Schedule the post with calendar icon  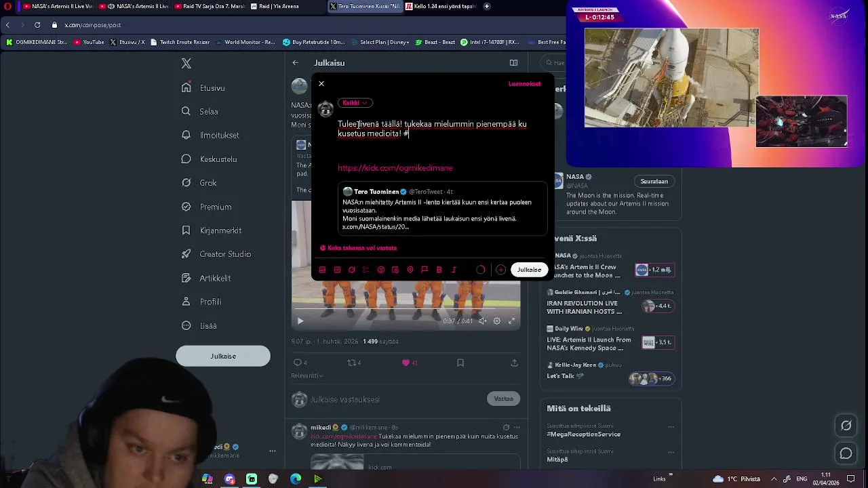pyautogui.click(x=395, y=270)
